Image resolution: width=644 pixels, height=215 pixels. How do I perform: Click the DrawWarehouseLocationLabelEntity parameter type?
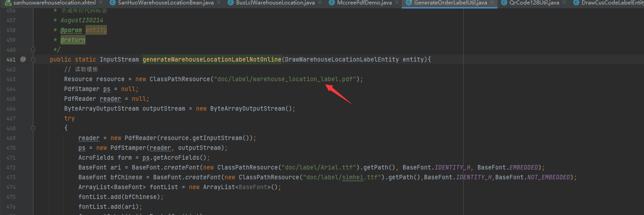342,59
